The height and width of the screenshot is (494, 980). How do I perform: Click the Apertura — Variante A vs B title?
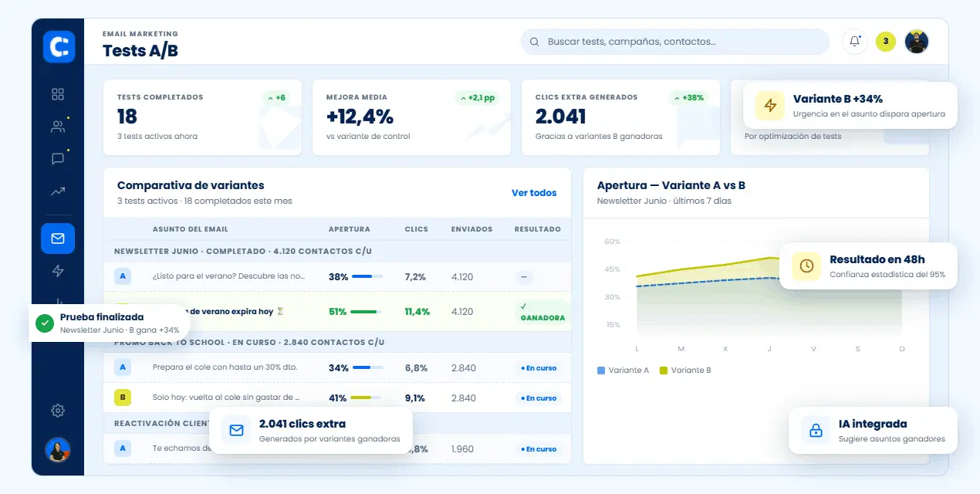click(671, 185)
